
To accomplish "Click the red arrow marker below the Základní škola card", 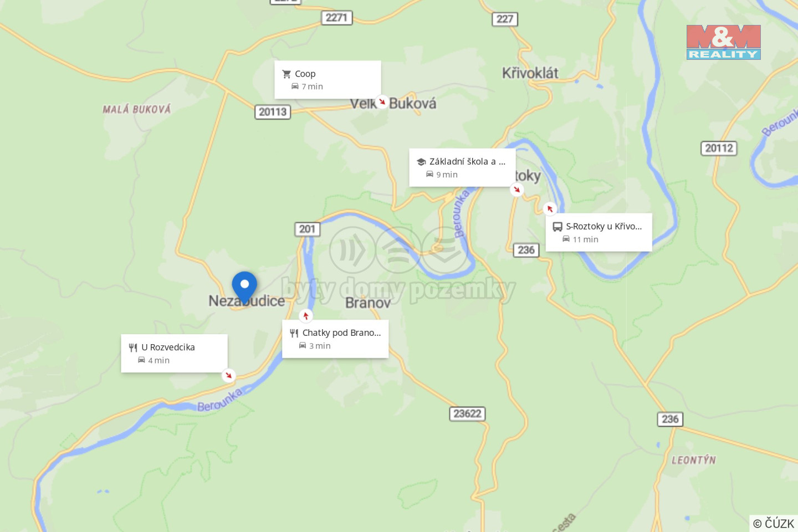I will coord(517,190).
